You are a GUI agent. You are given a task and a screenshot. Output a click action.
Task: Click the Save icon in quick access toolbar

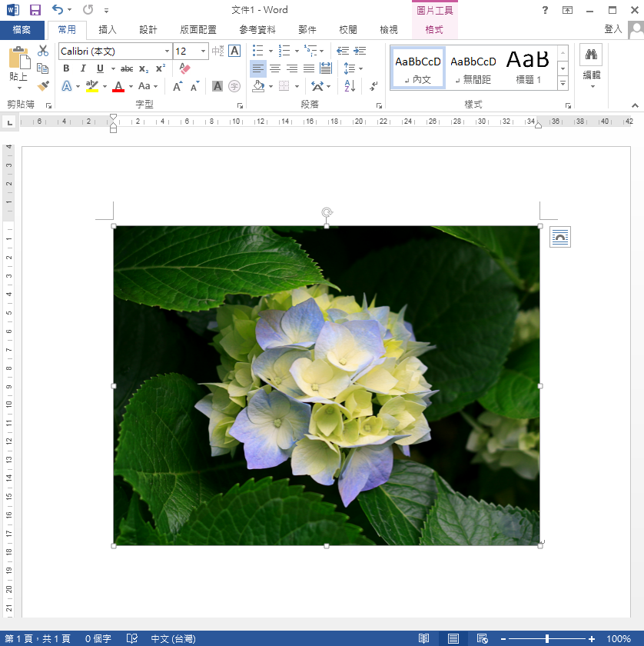(x=35, y=10)
